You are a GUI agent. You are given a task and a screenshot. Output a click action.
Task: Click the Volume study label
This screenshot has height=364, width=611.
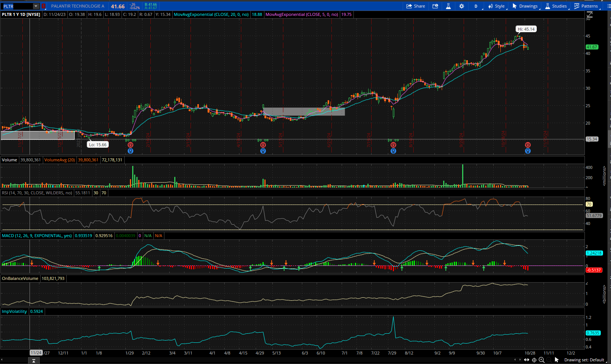point(9,160)
